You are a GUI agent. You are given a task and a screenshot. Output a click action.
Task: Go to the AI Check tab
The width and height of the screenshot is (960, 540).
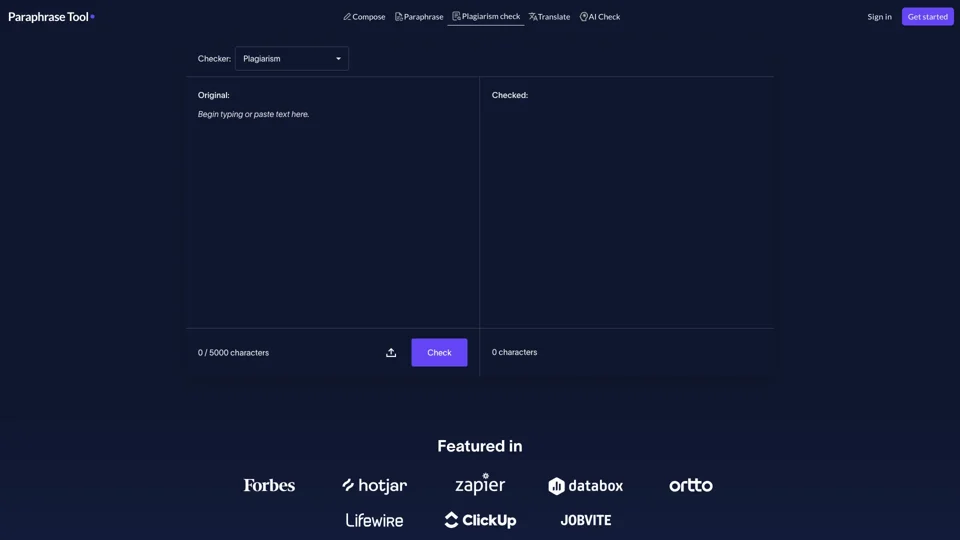[x=600, y=17]
